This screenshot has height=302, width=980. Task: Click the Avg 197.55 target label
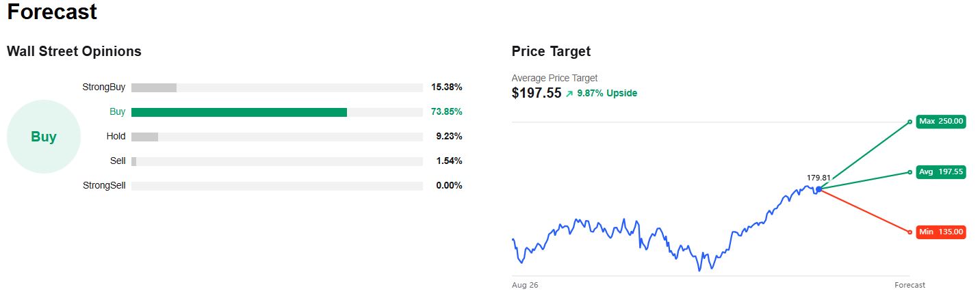tap(941, 172)
